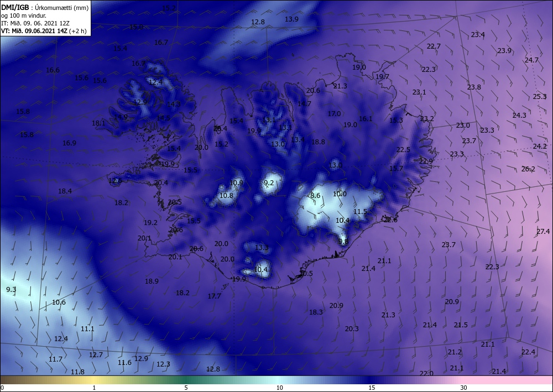Viewport: 553px width, 392px height.
Task: Click the map value 13.3
Action: point(262,248)
